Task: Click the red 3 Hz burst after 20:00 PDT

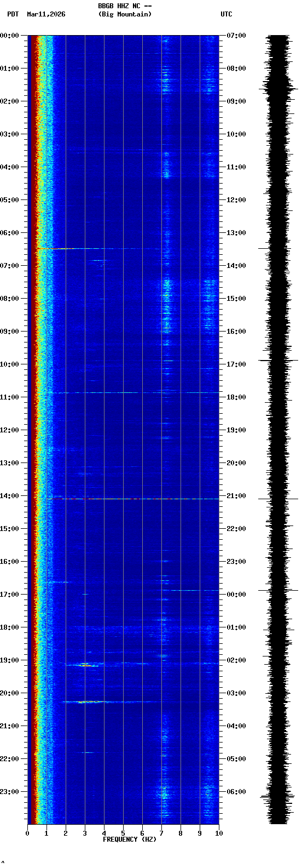Action: (x=91, y=701)
